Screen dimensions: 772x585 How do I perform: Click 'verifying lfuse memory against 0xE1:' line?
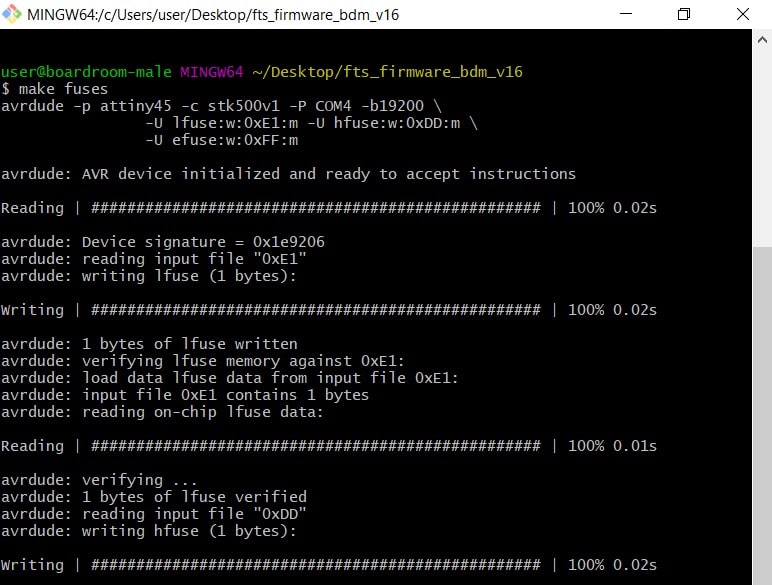click(202, 361)
